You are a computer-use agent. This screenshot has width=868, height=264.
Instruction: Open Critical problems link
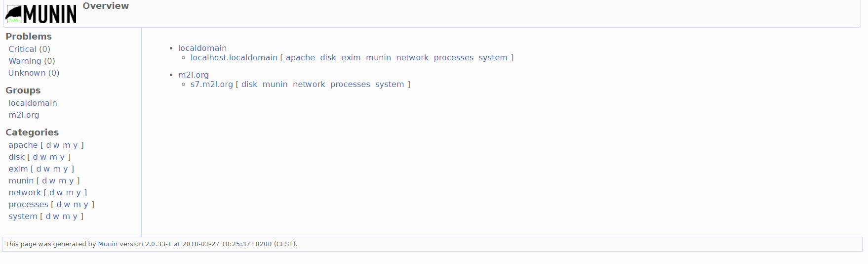coord(22,49)
